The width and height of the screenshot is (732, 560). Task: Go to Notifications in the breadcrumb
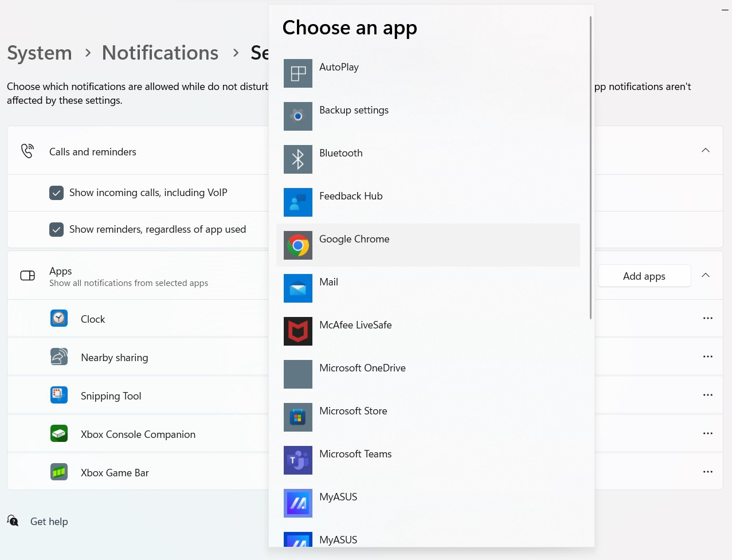click(x=160, y=53)
